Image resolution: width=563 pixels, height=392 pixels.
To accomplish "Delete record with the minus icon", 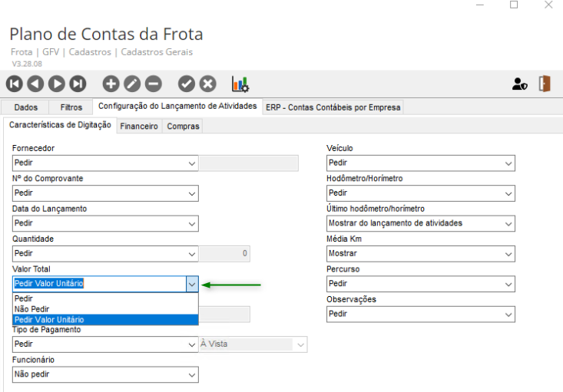I will 153,84.
